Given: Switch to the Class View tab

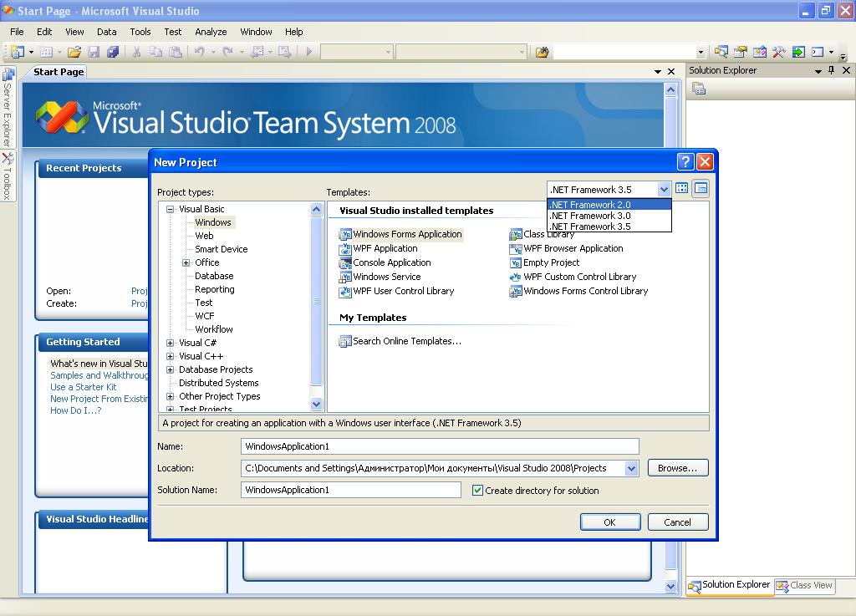Looking at the screenshot, I should (804, 586).
